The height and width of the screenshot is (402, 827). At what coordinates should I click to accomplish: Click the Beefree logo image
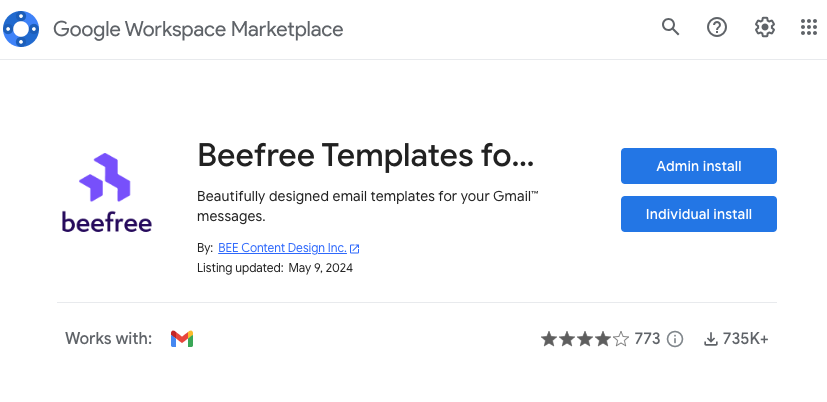(x=107, y=193)
